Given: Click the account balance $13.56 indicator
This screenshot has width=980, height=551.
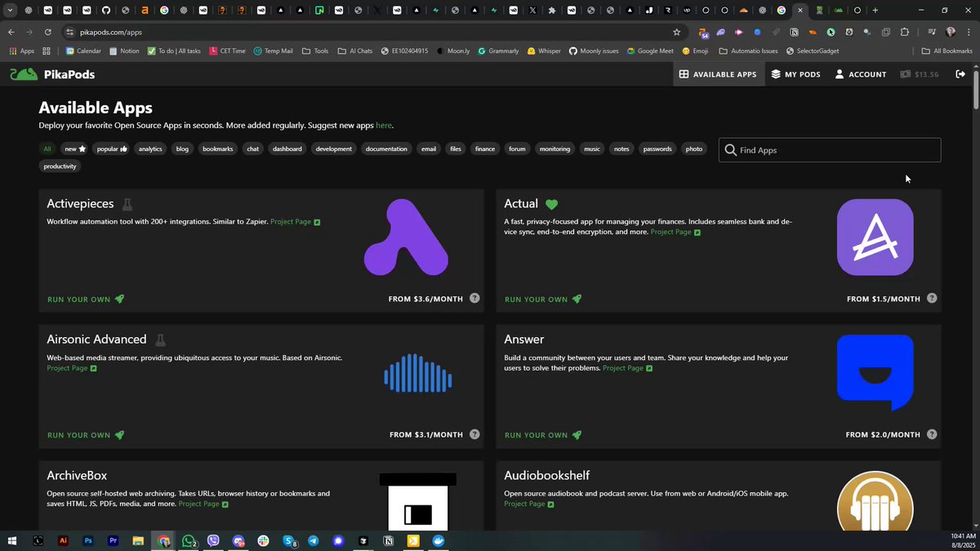Looking at the screenshot, I should [x=920, y=74].
